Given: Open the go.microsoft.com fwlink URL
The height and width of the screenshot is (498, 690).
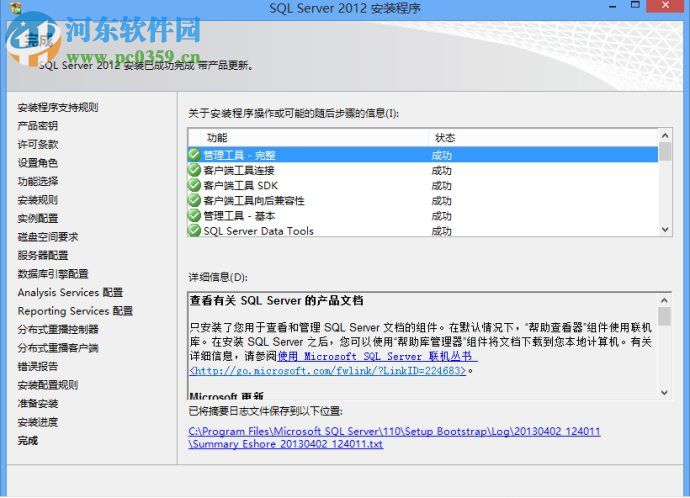Looking at the screenshot, I should pos(327,370).
